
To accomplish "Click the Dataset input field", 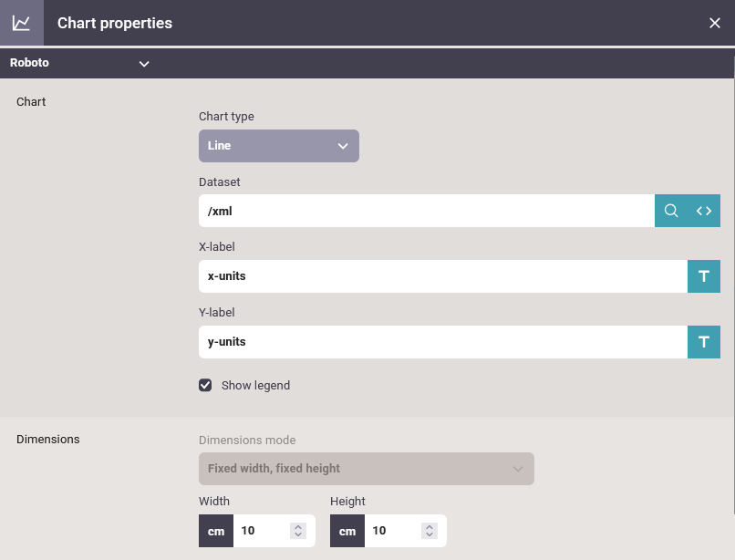I will (x=425, y=211).
